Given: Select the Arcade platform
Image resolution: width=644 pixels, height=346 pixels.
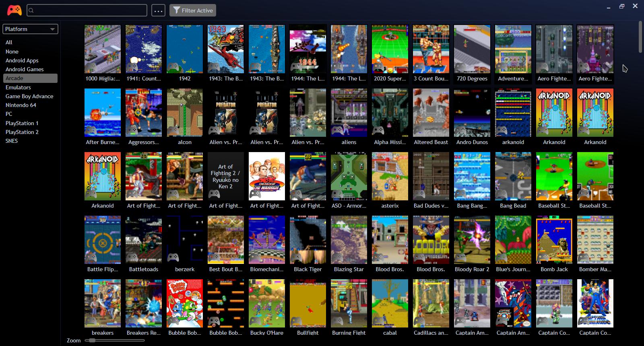Looking at the screenshot, I should pos(30,78).
